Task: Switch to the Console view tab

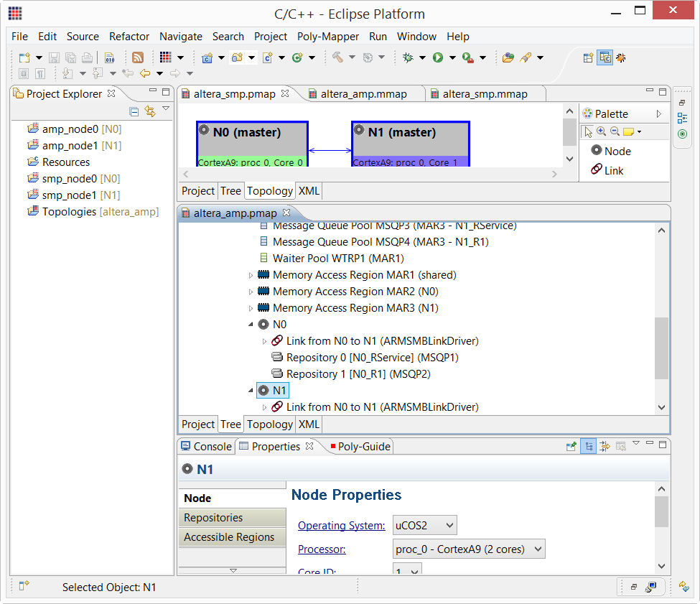Action: (x=206, y=447)
